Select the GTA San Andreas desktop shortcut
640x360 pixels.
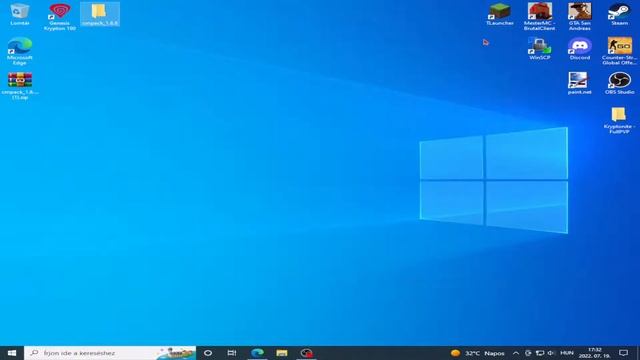coord(580,17)
